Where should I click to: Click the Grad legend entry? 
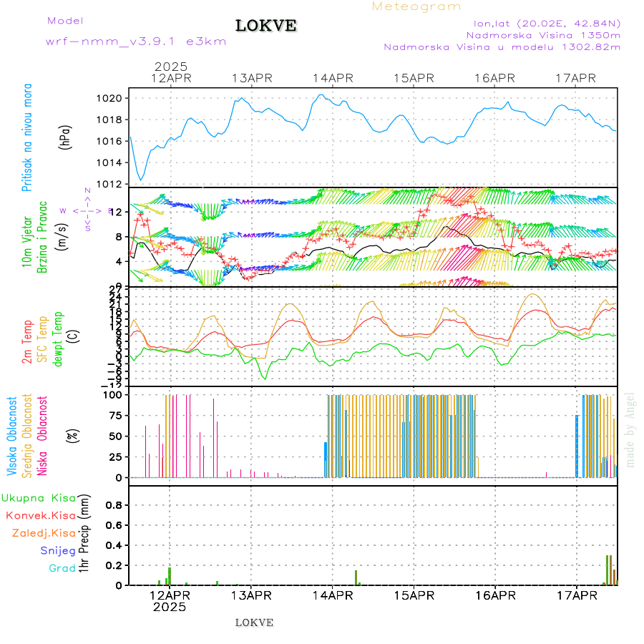point(62,568)
